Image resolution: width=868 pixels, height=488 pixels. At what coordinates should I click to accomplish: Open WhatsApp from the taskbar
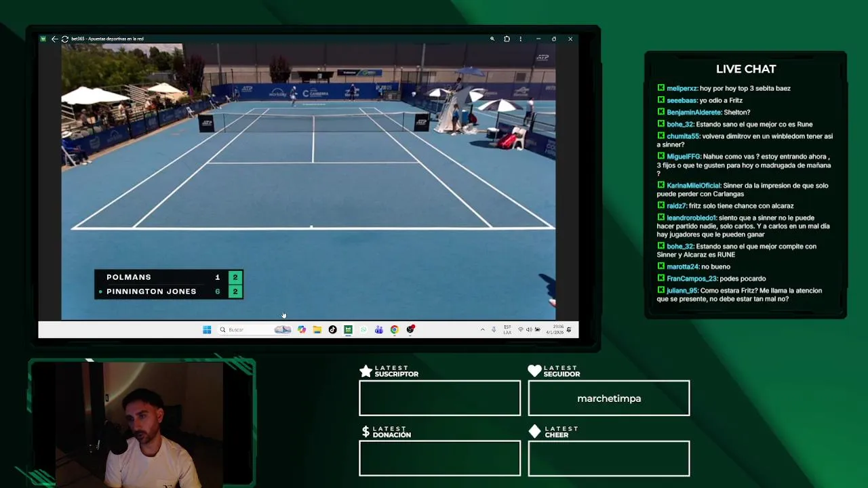(x=363, y=329)
